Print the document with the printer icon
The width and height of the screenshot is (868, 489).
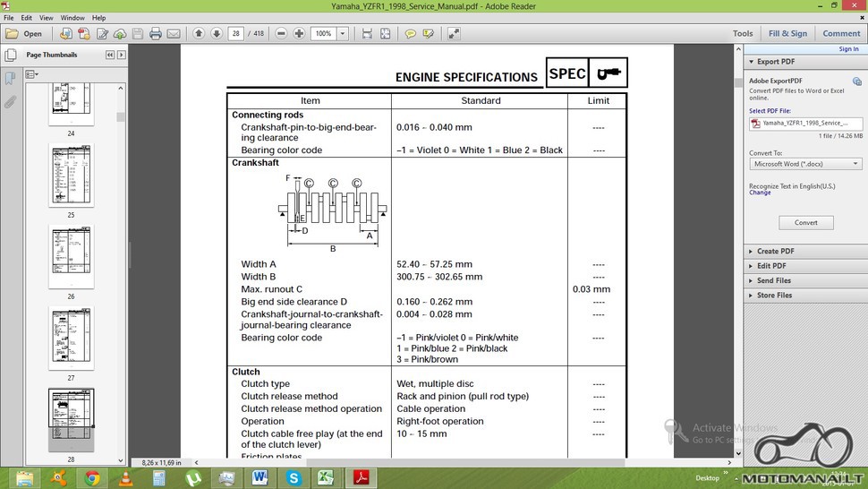[156, 34]
